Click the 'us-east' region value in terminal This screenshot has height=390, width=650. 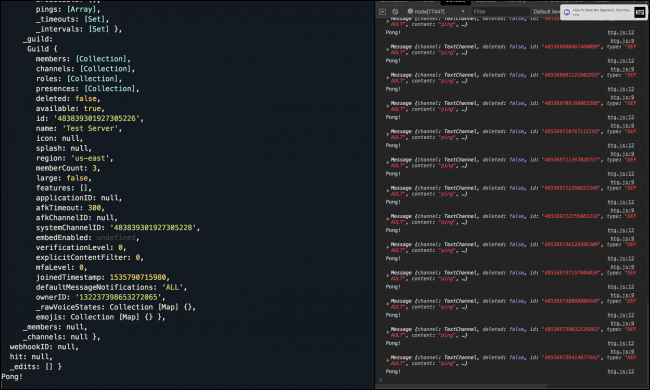90,158
